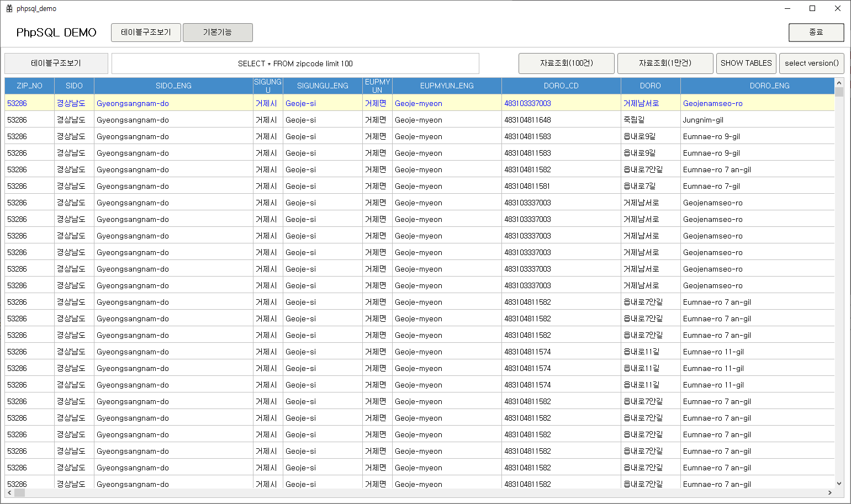Select the 읍내로7길 cell

point(651,186)
